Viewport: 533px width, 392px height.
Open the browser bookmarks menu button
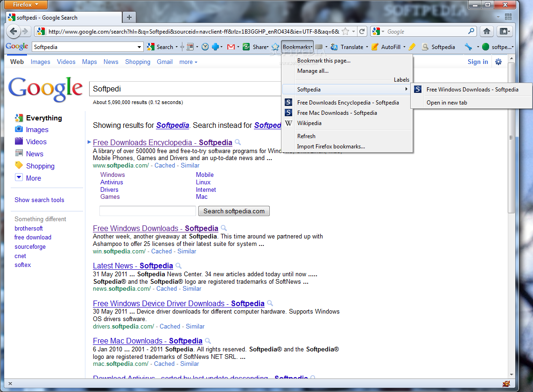[x=504, y=32]
